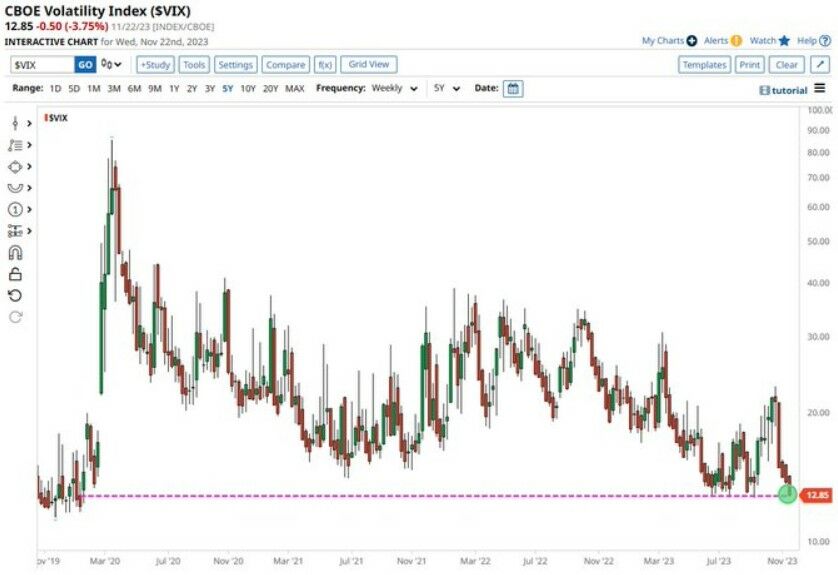Click the Clear button
Screen dimensions: 838x575
coord(786,65)
